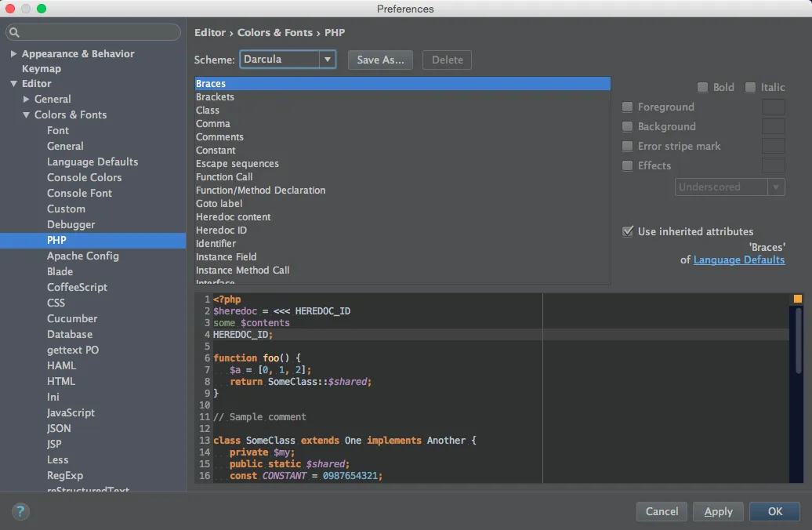The width and height of the screenshot is (812, 530).
Task: Select JSON in the sidebar
Action: tap(59, 428)
